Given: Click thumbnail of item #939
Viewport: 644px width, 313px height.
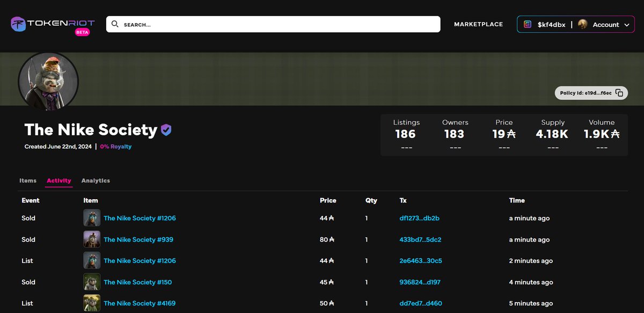Looking at the screenshot, I should click(92, 239).
